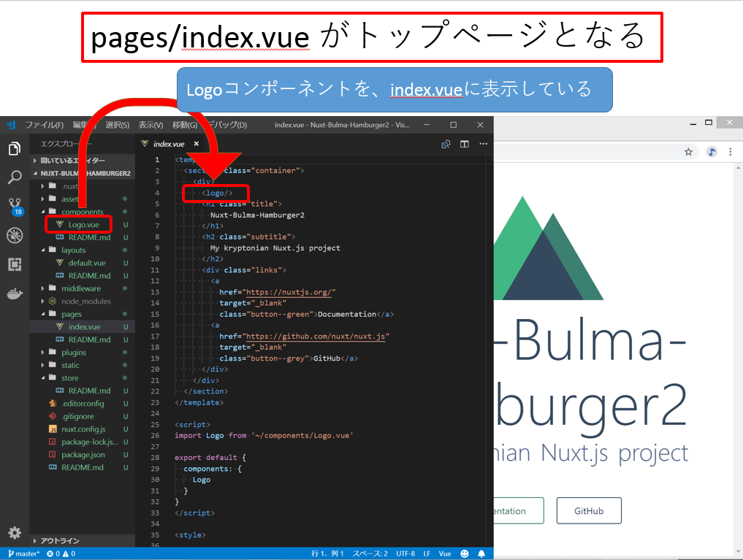The image size is (743, 560).
Task: Click the smiley feedback icon in status bar
Action: pos(465,553)
